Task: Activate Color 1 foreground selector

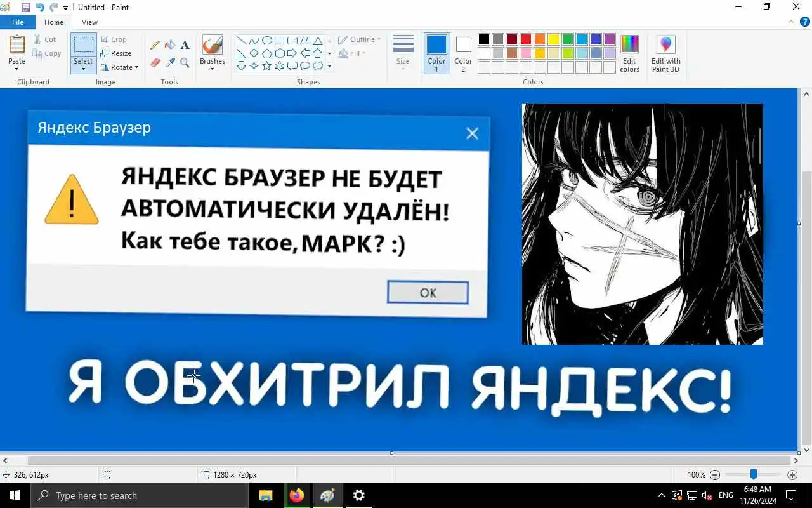Action: [x=436, y=53]
